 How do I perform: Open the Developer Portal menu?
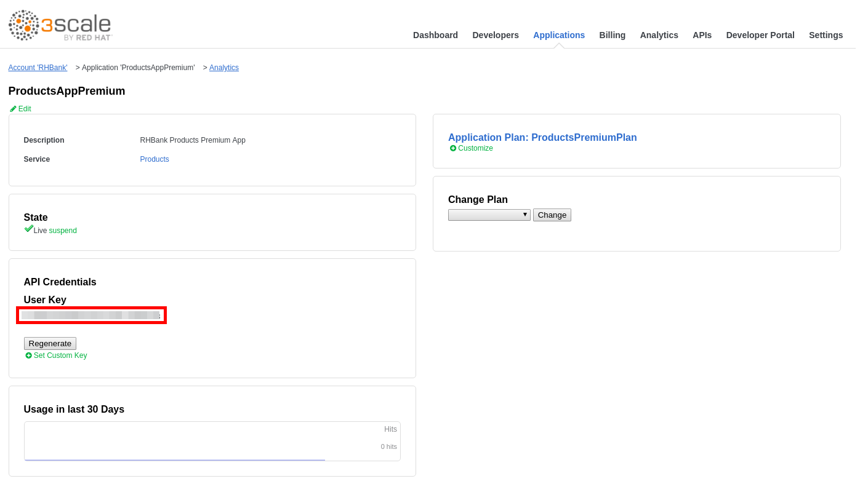coord(760,35)
